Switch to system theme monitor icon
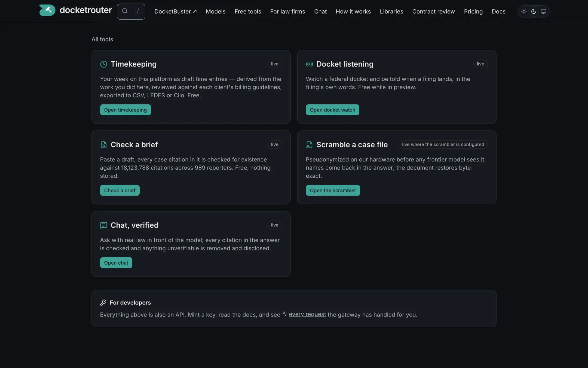The height and width of the screenshot is (368, 588). coord(543,11)
